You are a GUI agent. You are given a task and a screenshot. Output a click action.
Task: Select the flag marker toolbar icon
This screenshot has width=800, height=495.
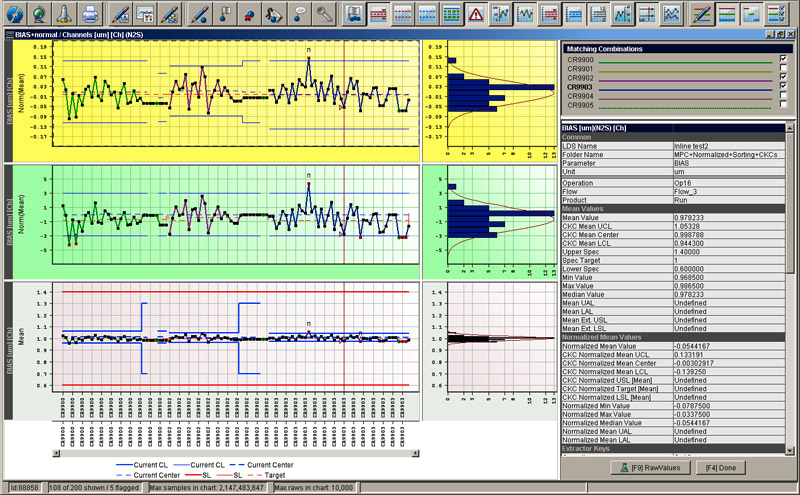click(224, 14)
